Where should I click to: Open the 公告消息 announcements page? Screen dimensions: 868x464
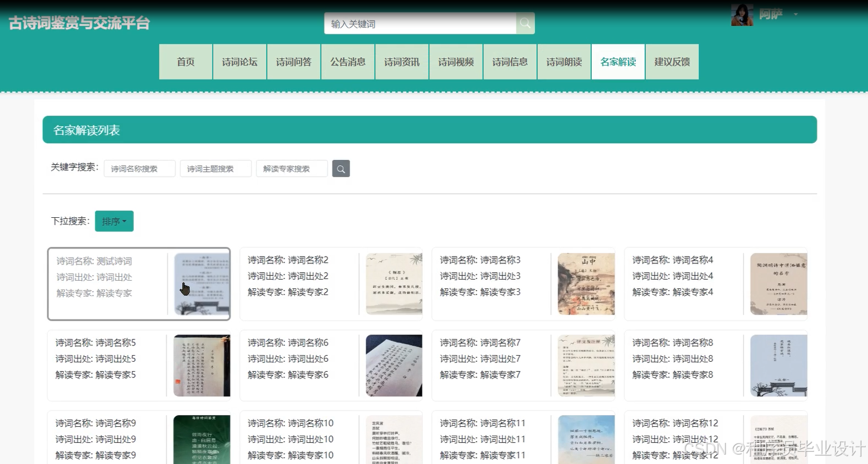pos(347,62)
